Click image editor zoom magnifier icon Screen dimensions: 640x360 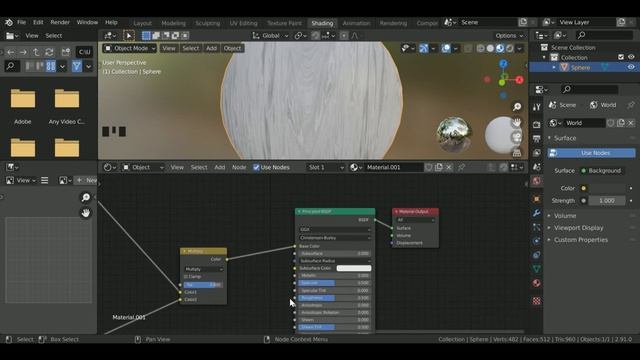(x=85, y=198)
